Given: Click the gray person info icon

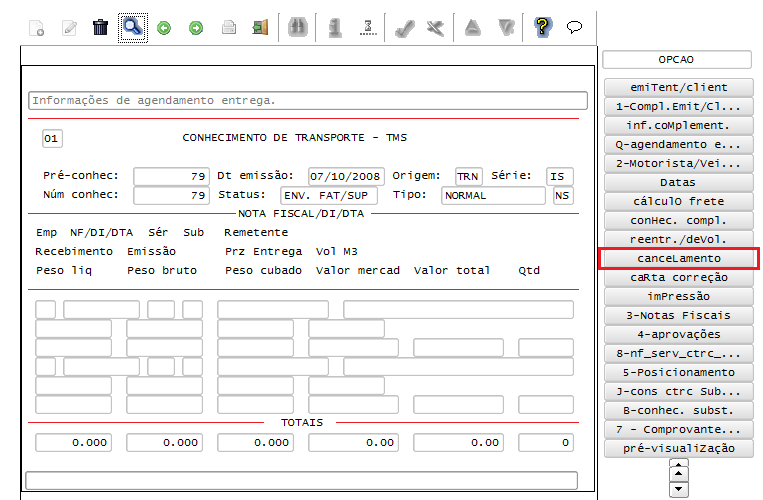Looking at the screenshot, I should [335, 28].
